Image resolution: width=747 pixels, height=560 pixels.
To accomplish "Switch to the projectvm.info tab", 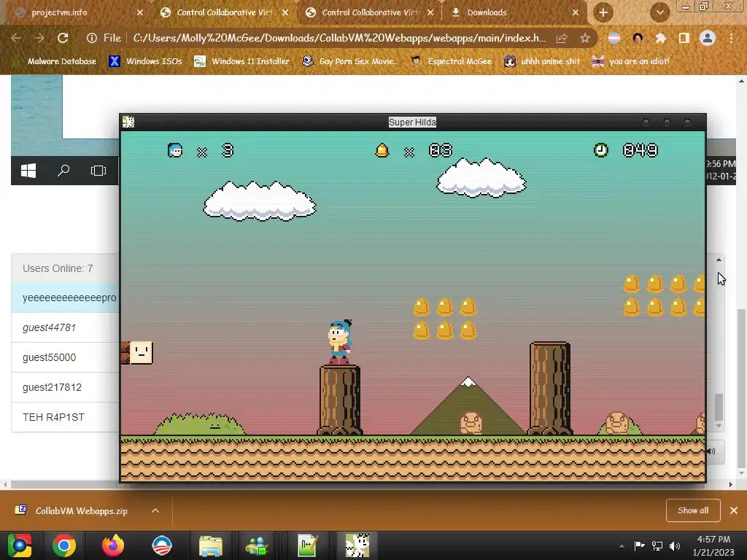I will pyautogui.click(x=60, y=13).
